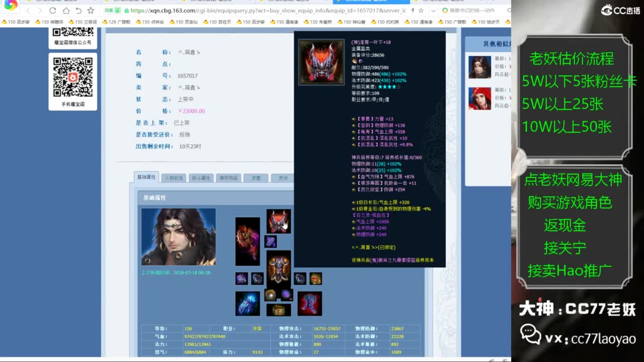The width and height of the screenshot is (644, 362).
Task: Bookmark page with star beside home icon
Action: (x=91, y=11)
